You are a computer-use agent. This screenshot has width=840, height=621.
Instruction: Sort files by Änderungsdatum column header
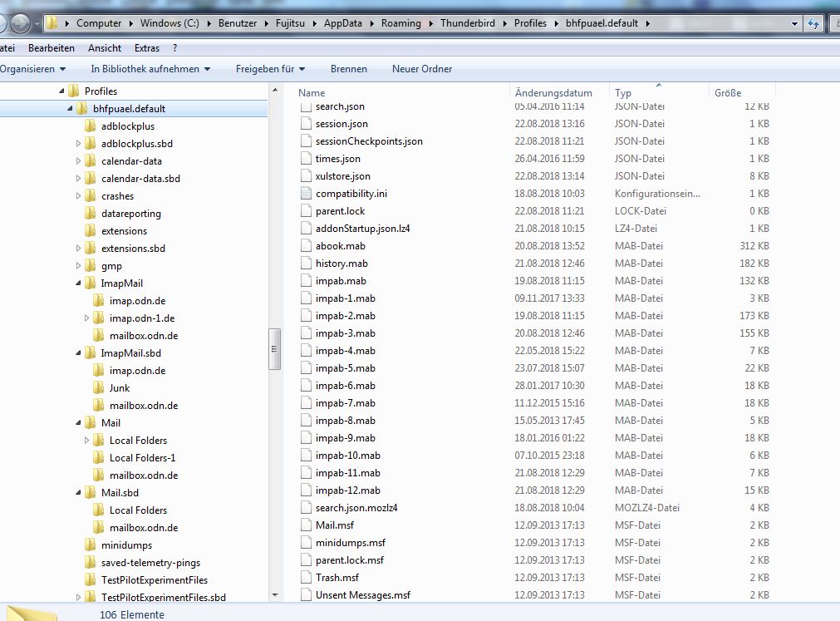click(x=553, y=93)
